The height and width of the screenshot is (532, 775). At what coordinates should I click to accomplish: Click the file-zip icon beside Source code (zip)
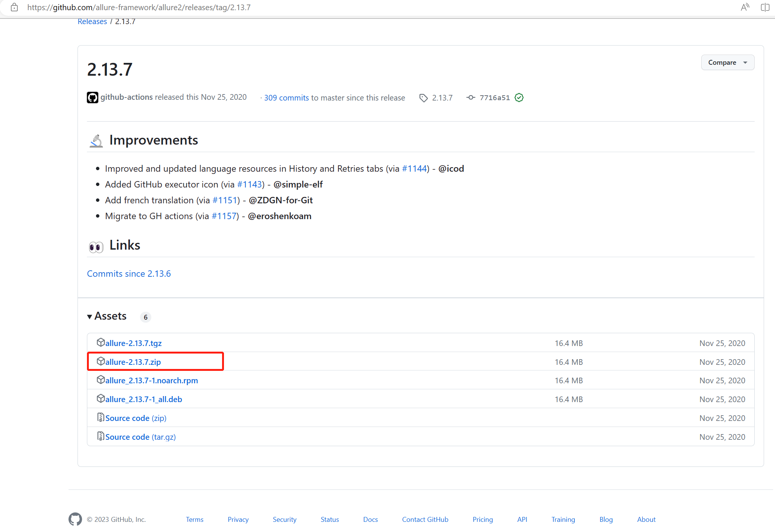point(100,417)
